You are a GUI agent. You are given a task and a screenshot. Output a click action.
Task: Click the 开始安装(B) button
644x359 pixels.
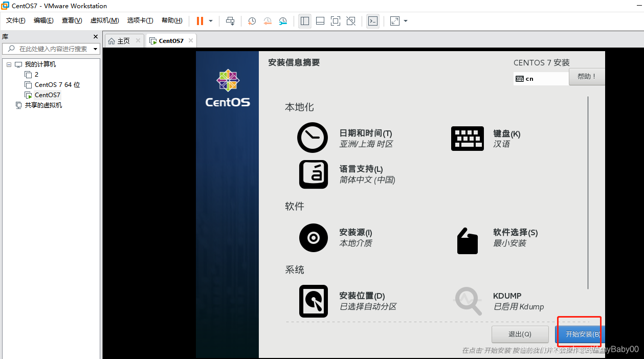(x=580, y=334)
